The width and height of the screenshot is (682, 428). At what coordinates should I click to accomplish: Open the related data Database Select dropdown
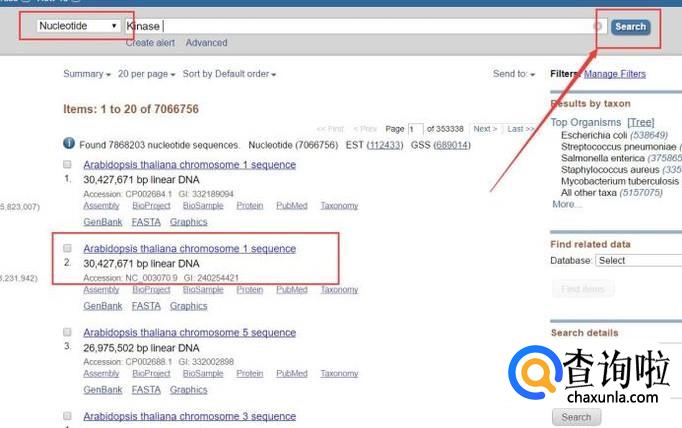click(x=638, y=261)
